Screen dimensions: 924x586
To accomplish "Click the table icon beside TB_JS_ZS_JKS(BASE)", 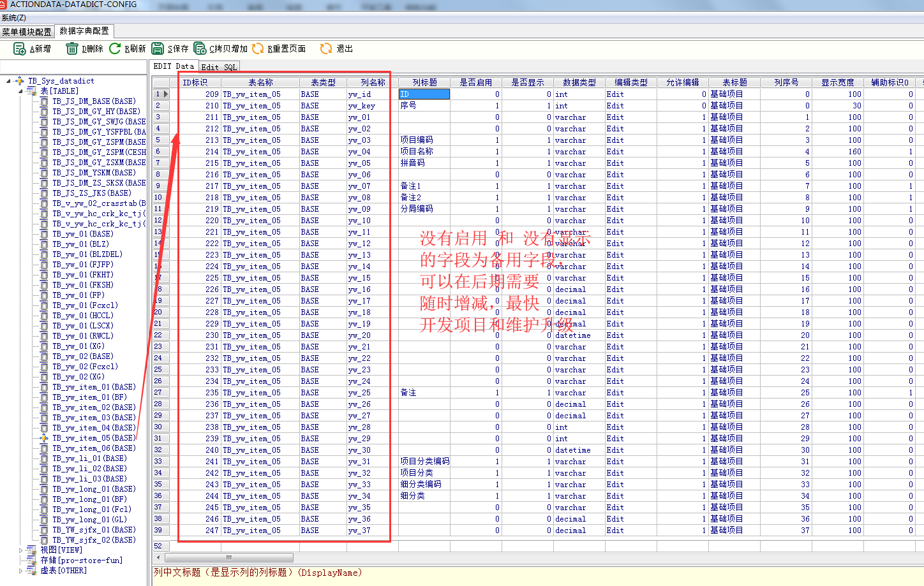I will click(x=44, y=193).
